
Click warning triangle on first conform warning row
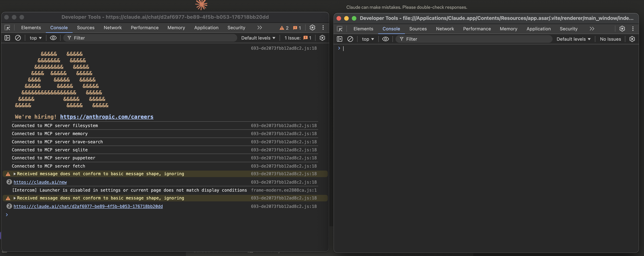tap(8, 174)
